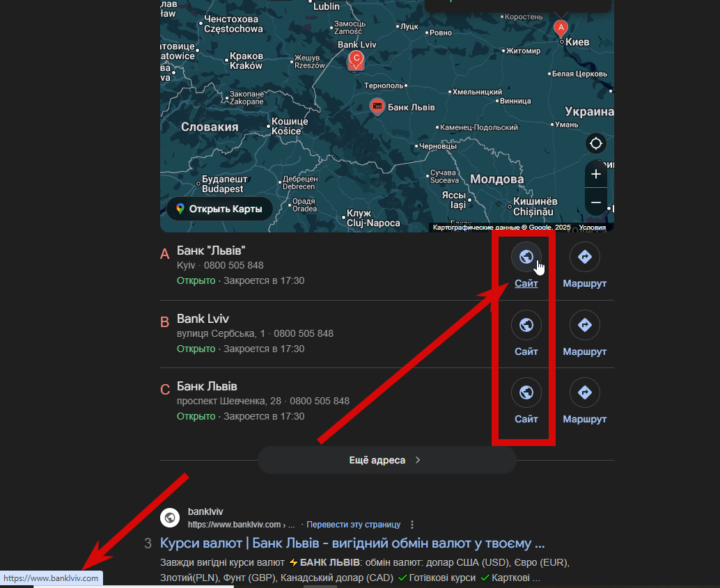Open website globe icon for Bank Lviv Сербська
The image size is (720, 588).
[x=526, y=325]
